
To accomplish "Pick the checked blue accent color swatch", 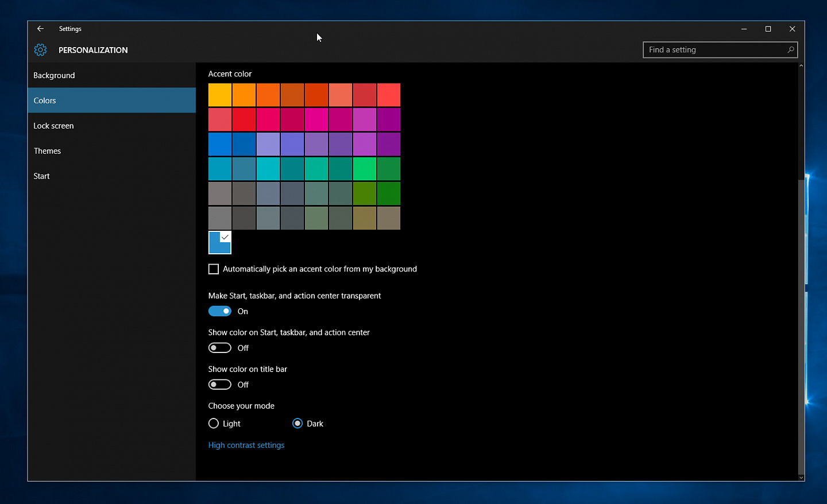I will tap(220, 243).
